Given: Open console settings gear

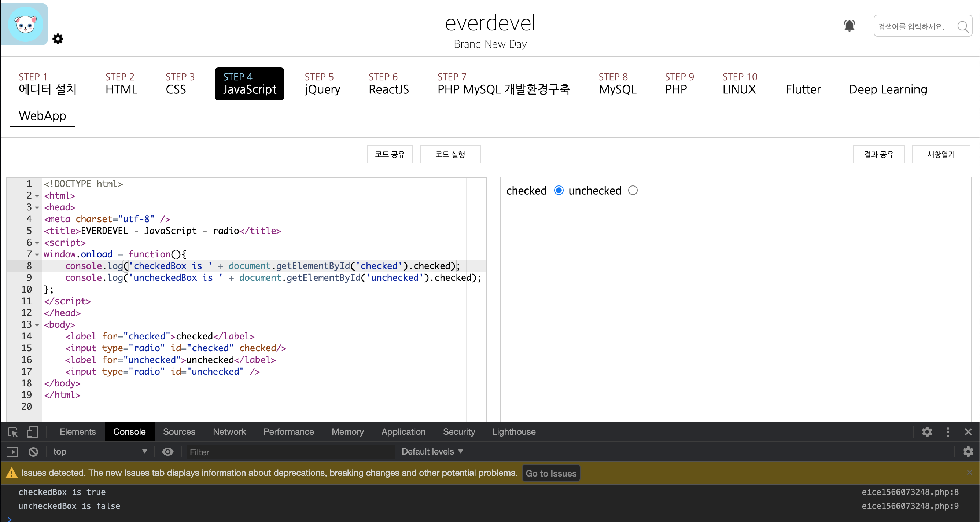Looking at the screenshot, I should pyautogui.click(x=968, y=452).
